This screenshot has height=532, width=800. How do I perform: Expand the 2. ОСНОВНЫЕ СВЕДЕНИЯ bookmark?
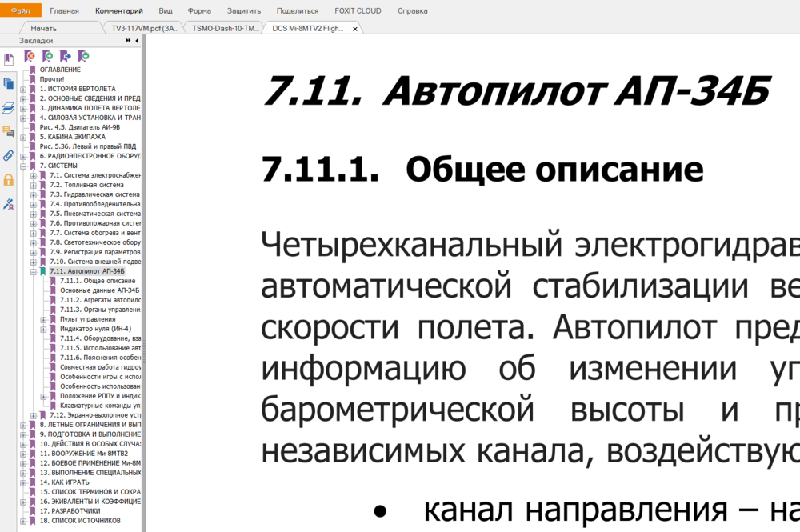tap(23, 99)
